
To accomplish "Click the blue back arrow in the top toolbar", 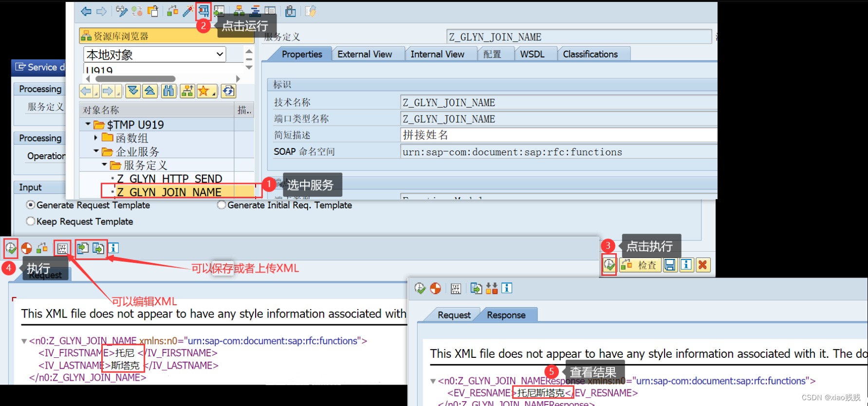I will click(x=86, y=11).
